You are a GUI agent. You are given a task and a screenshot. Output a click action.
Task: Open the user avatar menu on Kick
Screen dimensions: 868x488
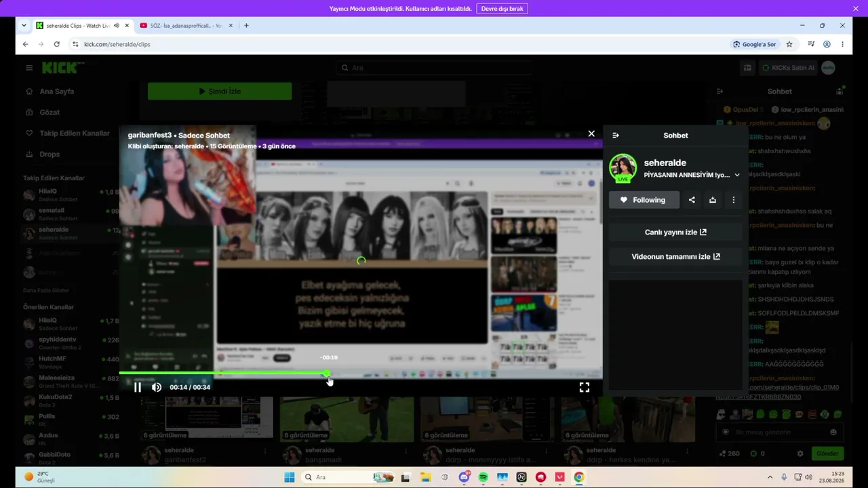click(828, 68)
